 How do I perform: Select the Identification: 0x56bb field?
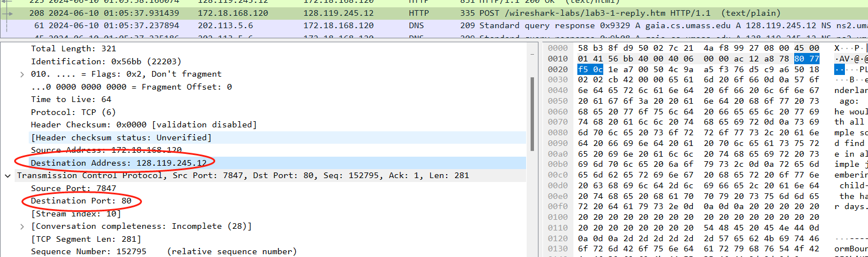(106, 61)
